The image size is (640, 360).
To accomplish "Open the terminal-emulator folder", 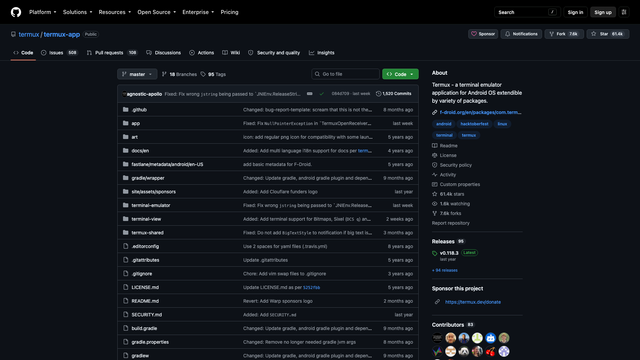I will click(x=151, y=205).
